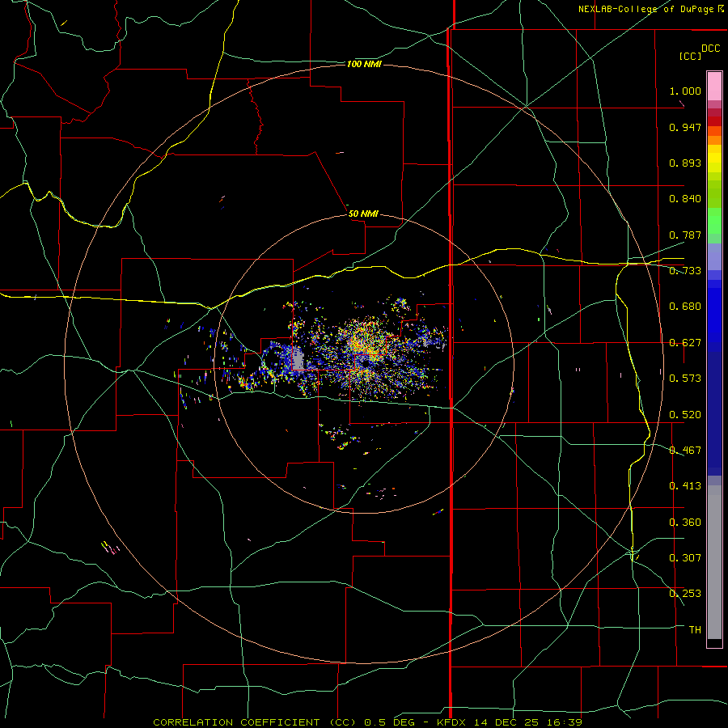
Task: Click the 0.733 legend value
Action: (x=685, y=271)
